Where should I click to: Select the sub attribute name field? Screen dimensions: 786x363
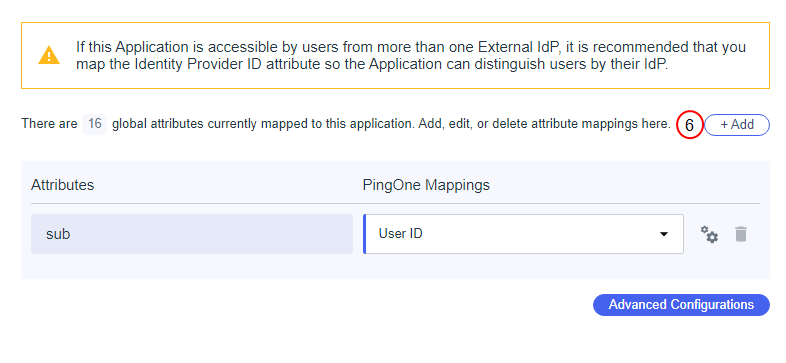tap(191, 234)
